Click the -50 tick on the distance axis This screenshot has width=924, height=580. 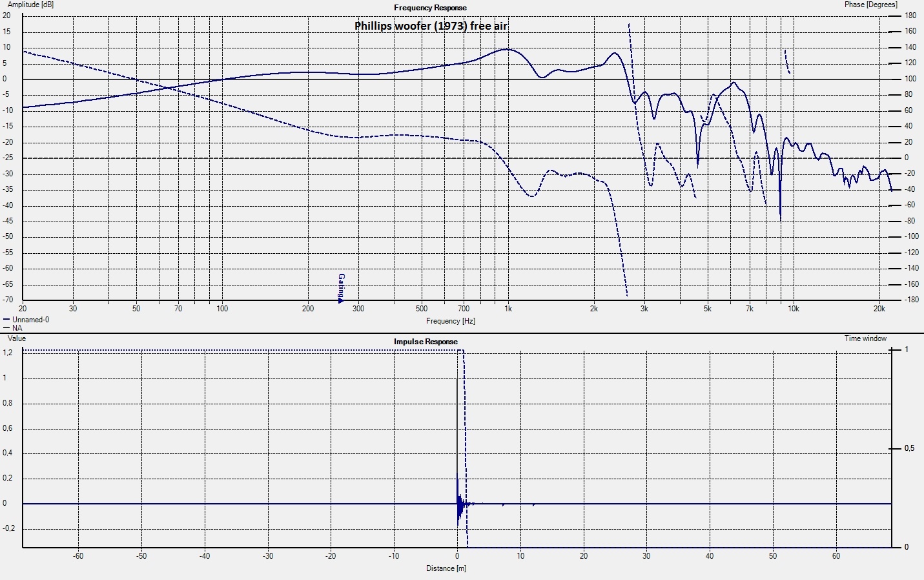(141, 556)
